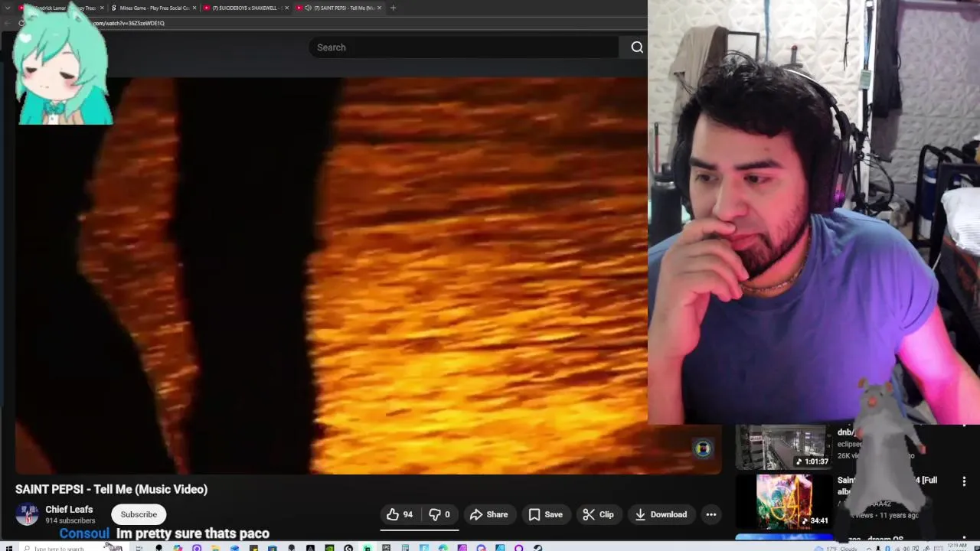This screenshot has width=980, height=551.
Task: Close the SAINT PEPSI tab
Action: 379,8
